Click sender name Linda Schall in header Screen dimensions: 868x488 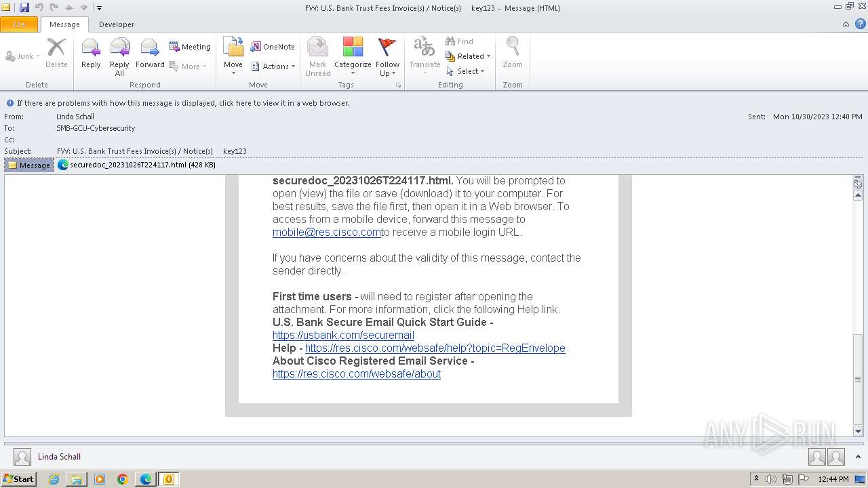coord(75,117)
